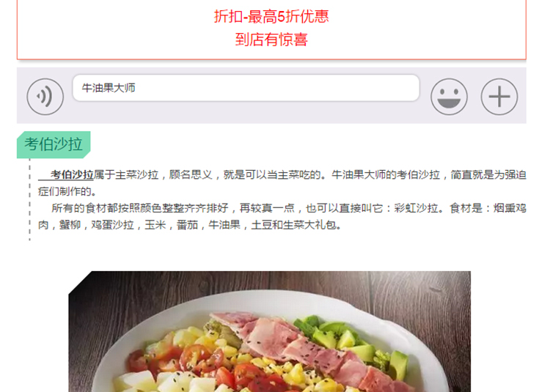Click the paragraph starting with 所有的食材
This screenshot has width=550, height=392.
[x=282, y=216]
